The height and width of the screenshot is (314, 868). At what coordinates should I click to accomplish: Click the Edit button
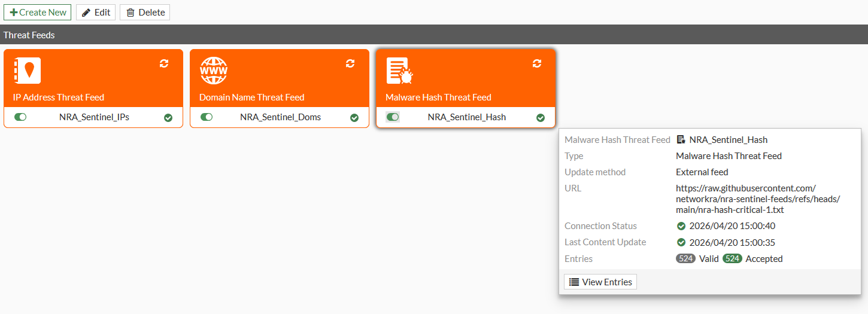tap(96, 12)
